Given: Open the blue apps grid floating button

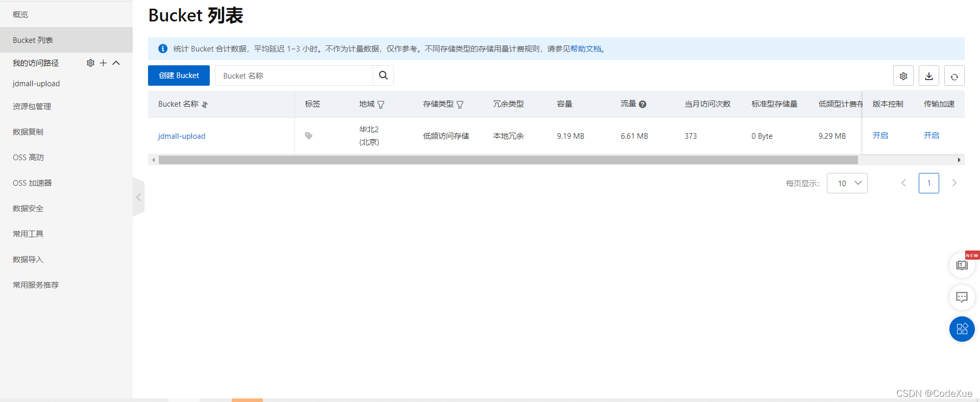Looking at the screenshot, I should pyautogui.click(x=962, y=329).
